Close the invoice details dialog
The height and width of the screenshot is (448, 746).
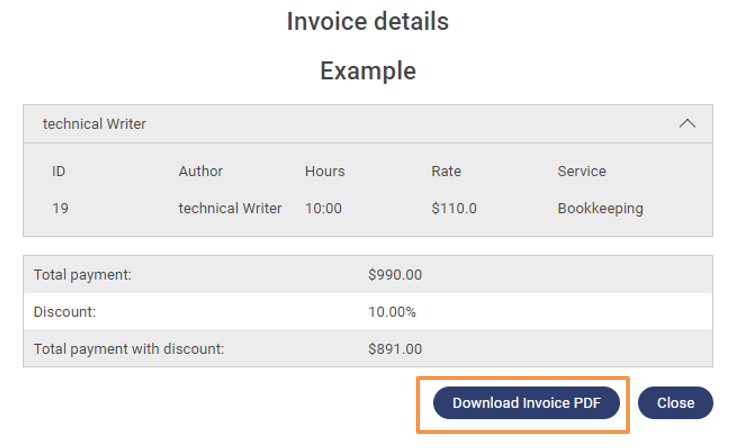675,403
